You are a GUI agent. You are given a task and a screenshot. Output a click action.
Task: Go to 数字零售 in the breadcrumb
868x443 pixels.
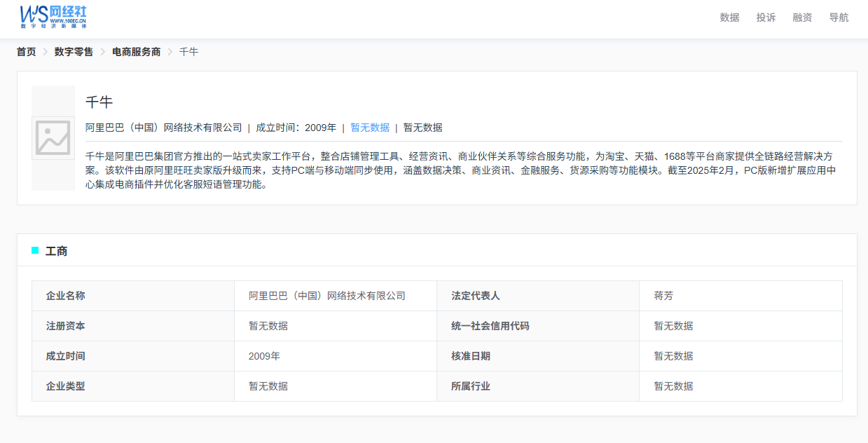point(74,52)
